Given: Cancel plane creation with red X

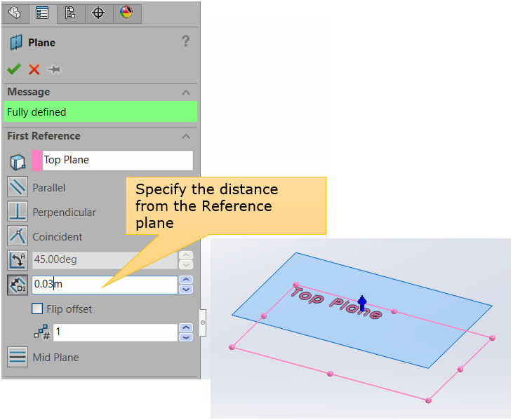Looking at the screenshot, I should coord(34,69).
